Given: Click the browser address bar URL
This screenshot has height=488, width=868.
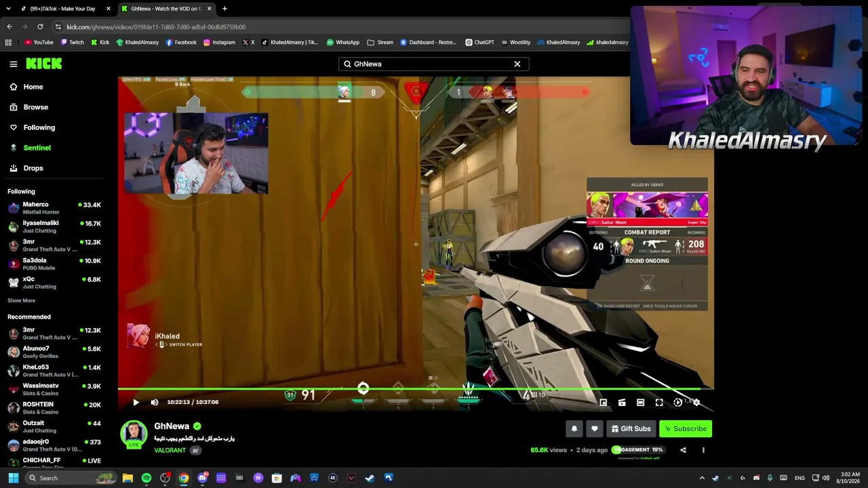Looking at the screenshot, I should click(156, 27).
